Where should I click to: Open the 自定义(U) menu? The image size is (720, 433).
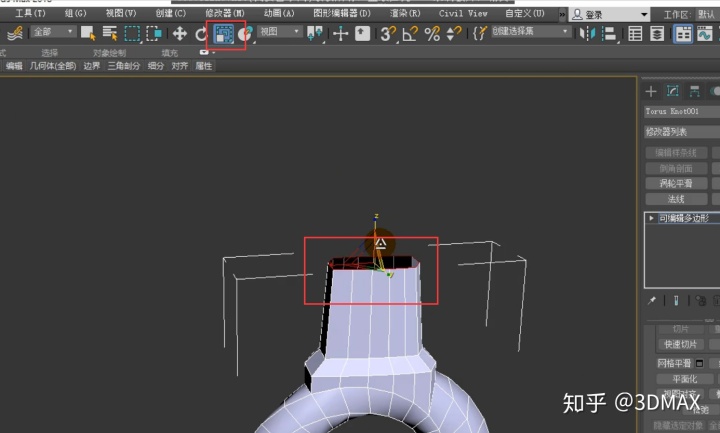(525, 13)
